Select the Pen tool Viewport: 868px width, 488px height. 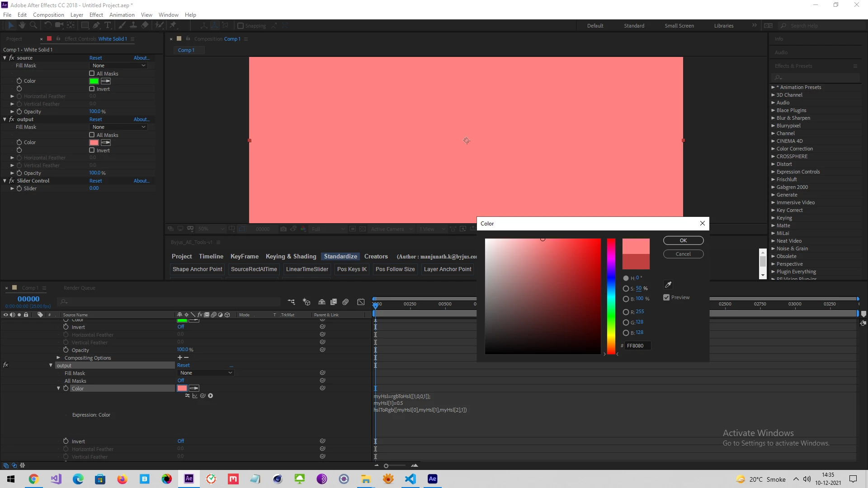coord(96,25)
